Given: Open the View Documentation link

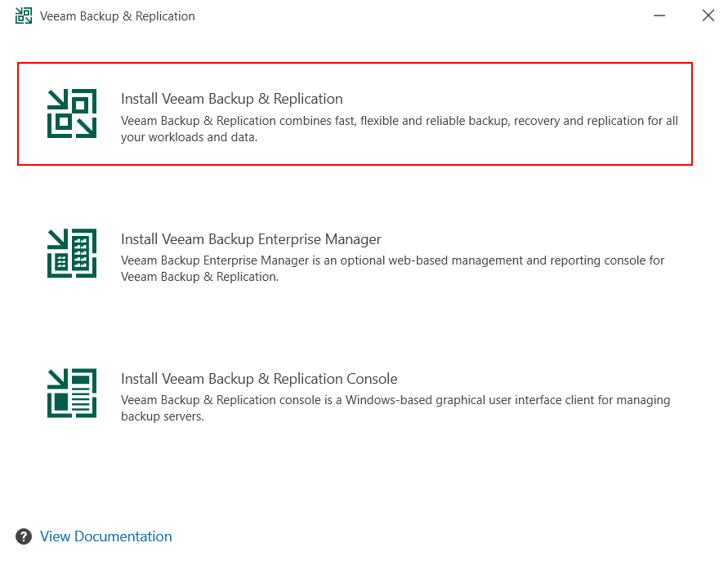Looking at the screenshot, I should click(x=106, y=536).
